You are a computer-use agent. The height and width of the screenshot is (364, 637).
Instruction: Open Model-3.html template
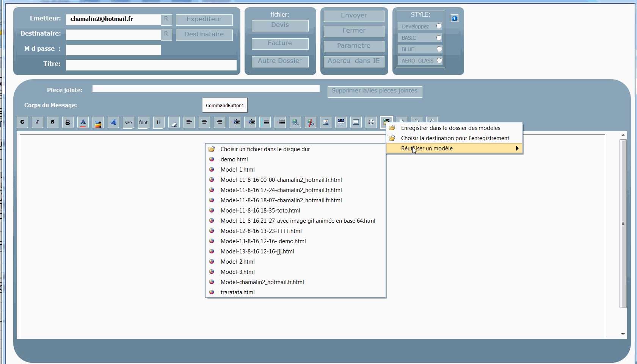coord(295,272)
